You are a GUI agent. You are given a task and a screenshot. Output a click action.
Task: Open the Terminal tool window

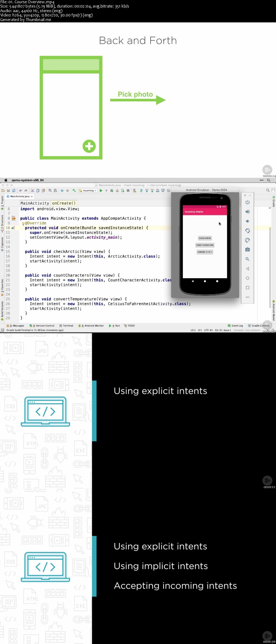point(66,326)
